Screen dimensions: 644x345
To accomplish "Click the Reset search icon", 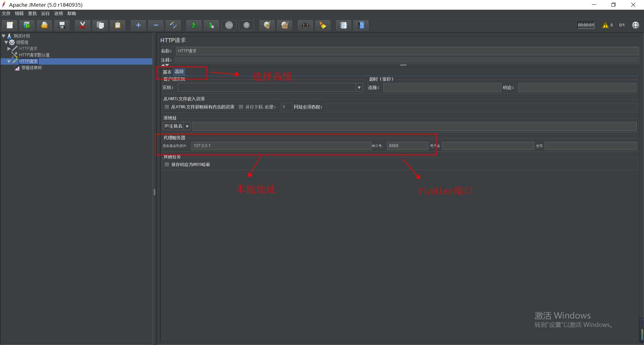I will (x=323, y=25).
